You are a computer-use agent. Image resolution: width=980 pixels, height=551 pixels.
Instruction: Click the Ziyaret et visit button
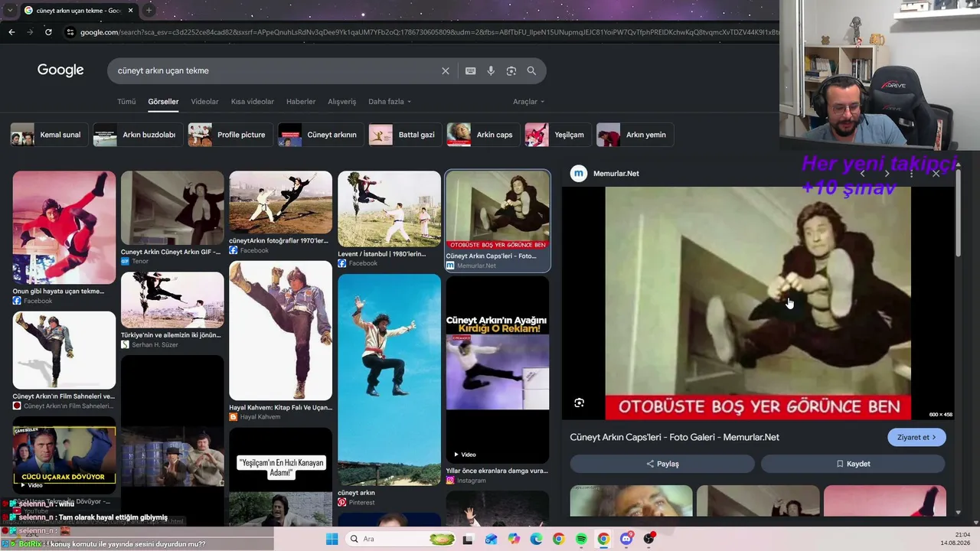click(x=916, y=437)
